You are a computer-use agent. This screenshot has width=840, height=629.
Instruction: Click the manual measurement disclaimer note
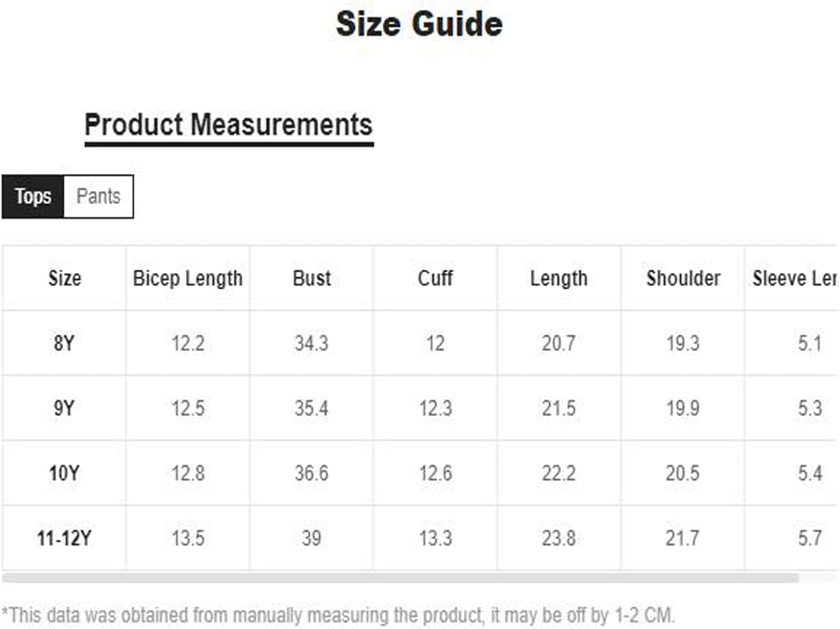tap(338, 614)
